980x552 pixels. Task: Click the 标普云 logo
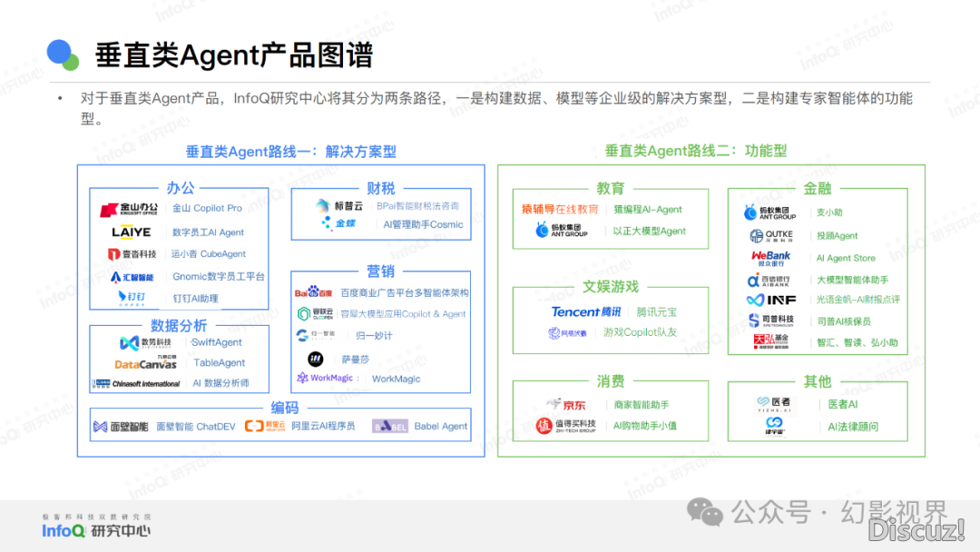click(x=339, y=206)
